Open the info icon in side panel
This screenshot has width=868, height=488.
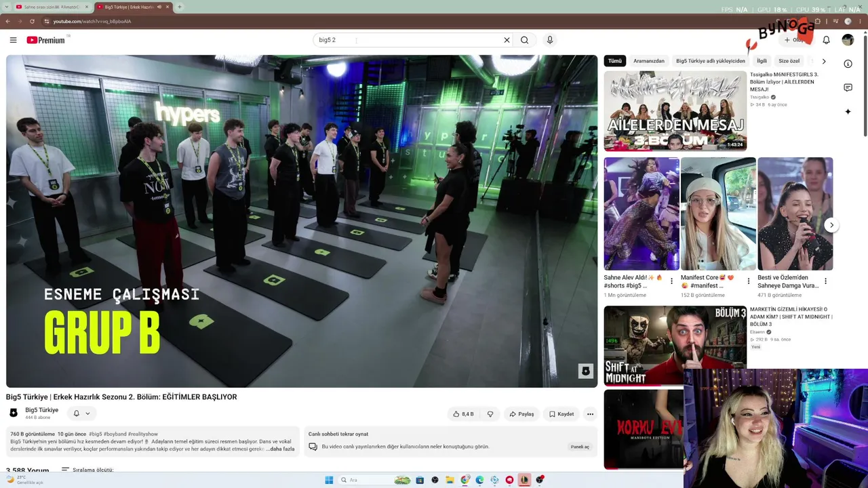click(x=848, y=64)
